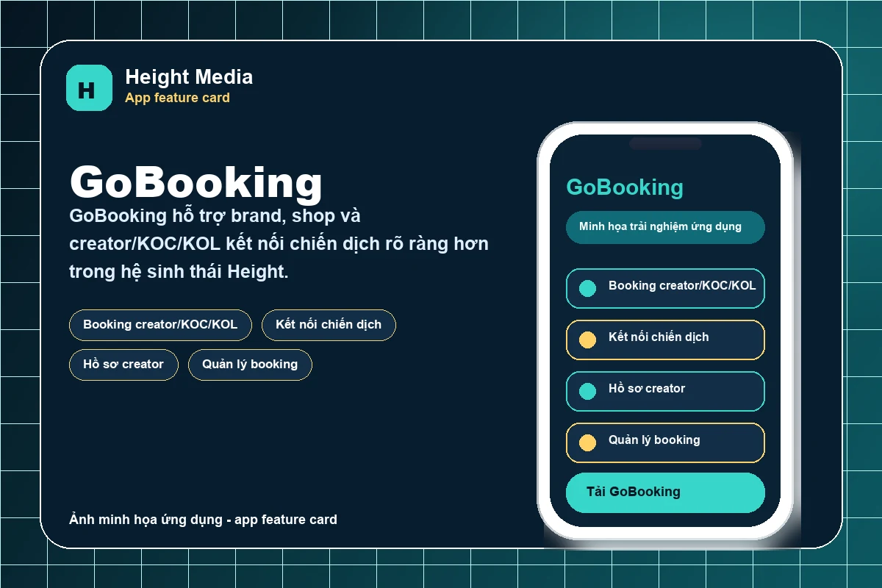
Task: Click the GoBooking description paragraph
Action: (x=279, y=243)
